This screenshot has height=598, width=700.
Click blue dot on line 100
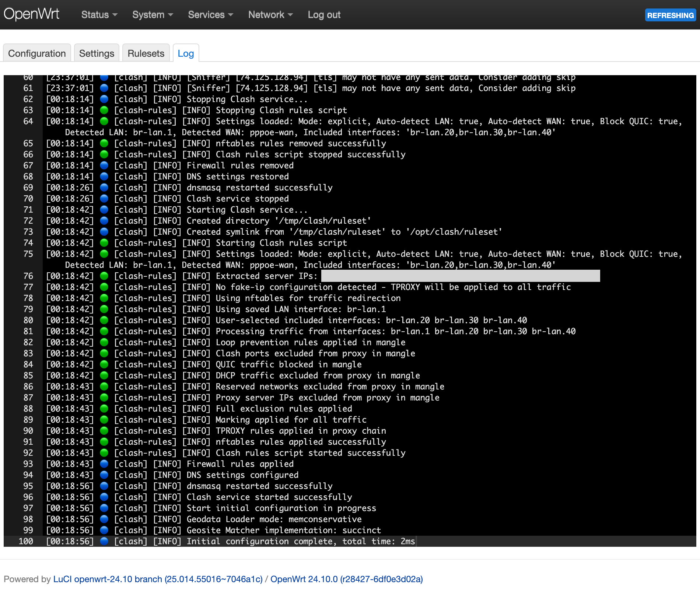104,541
